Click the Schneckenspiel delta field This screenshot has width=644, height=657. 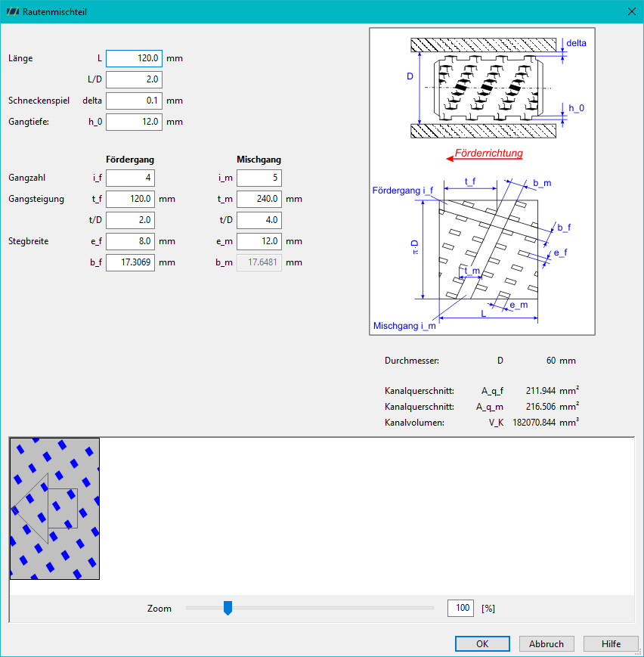point(134,101)
